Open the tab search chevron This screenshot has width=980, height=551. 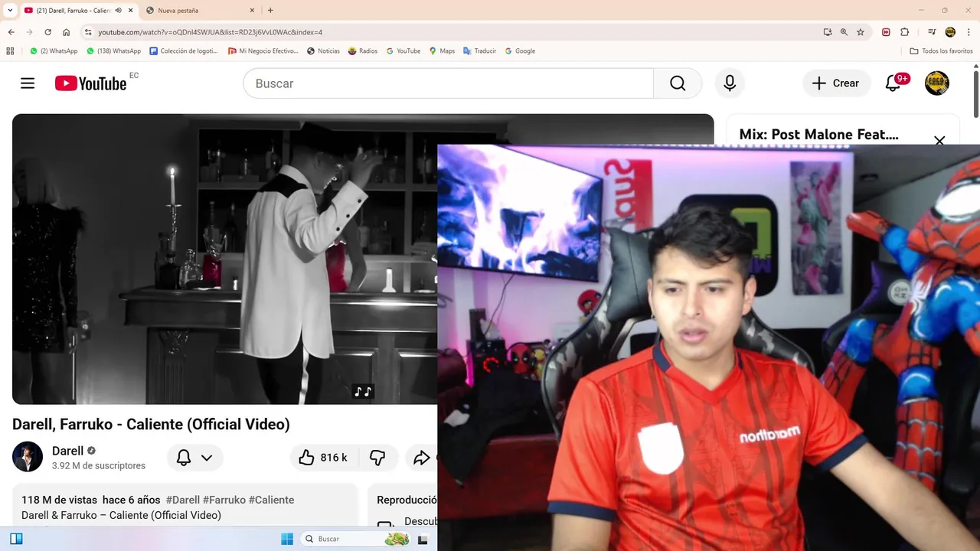(10, 11)
